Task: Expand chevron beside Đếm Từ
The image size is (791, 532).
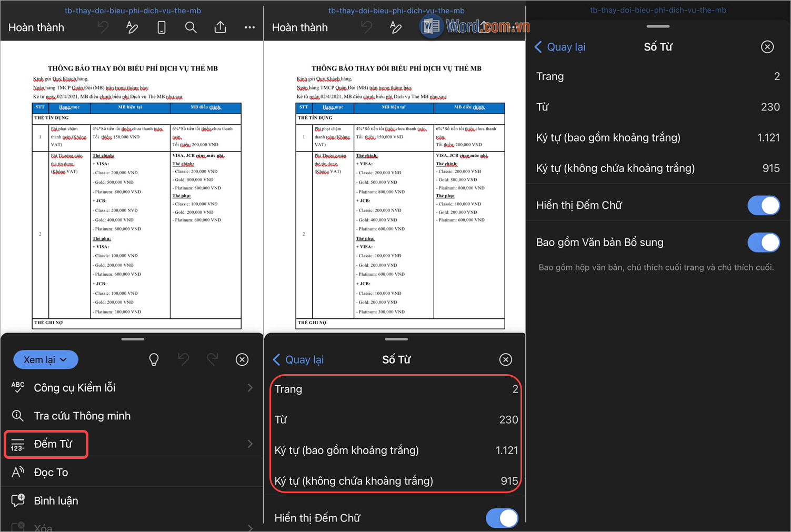Action: click(x=250, y=444)
